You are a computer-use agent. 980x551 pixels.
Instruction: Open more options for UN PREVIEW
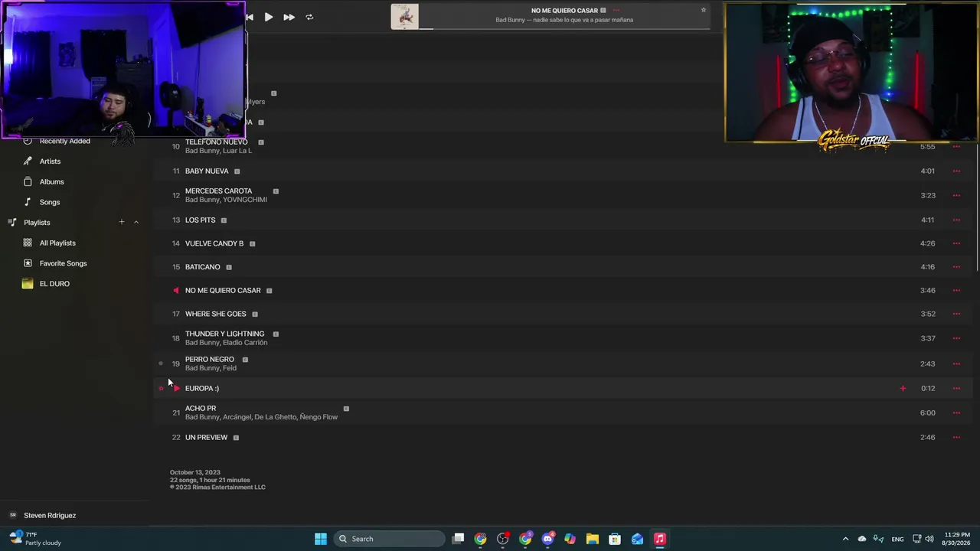pyautogui.click(x=956, y=438)
